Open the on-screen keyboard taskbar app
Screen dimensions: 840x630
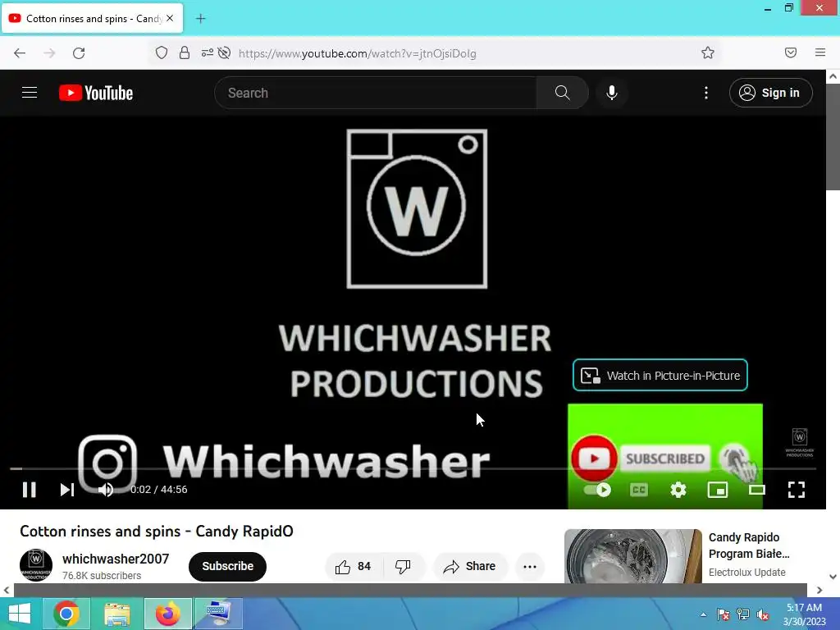(218, 614)
